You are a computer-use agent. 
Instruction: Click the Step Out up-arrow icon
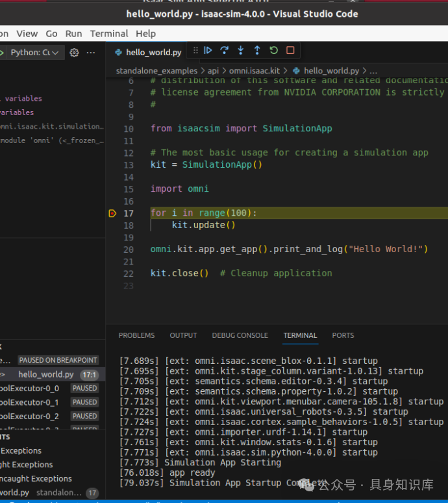257,51
